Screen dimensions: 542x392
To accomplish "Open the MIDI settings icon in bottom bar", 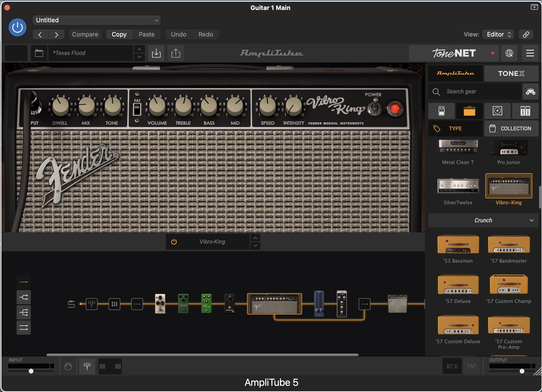I will [68, 366].
